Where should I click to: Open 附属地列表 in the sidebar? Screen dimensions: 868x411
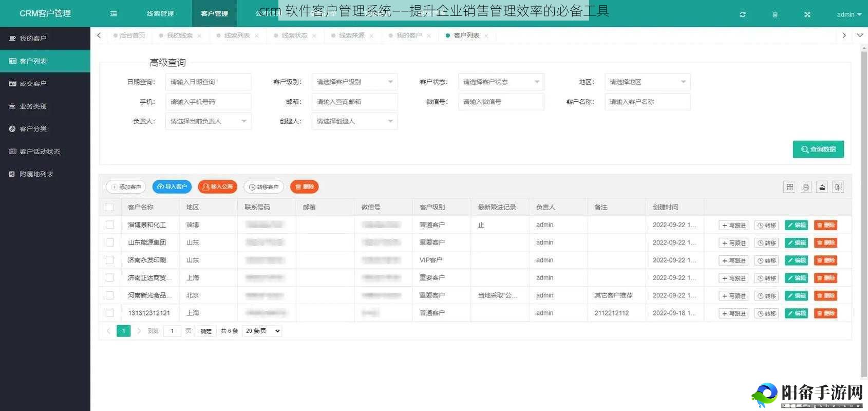click(x=45, y=174)
